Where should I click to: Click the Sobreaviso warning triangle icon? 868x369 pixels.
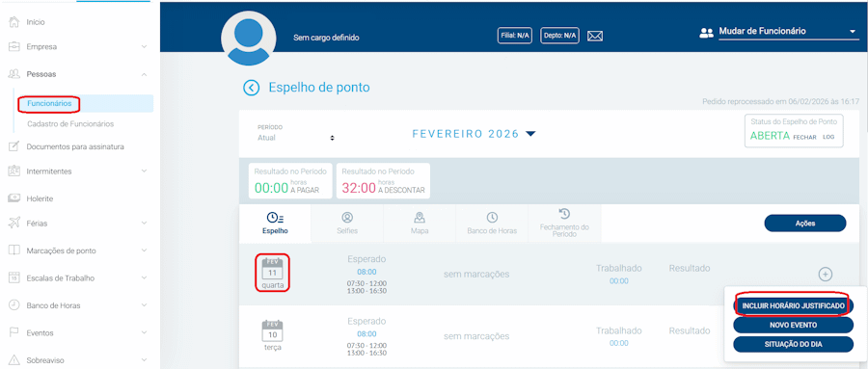[x=14, y=360]
